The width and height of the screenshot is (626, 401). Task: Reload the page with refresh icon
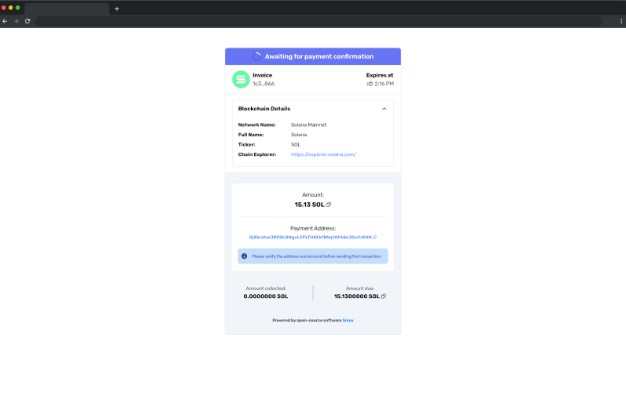click(27, 20)
